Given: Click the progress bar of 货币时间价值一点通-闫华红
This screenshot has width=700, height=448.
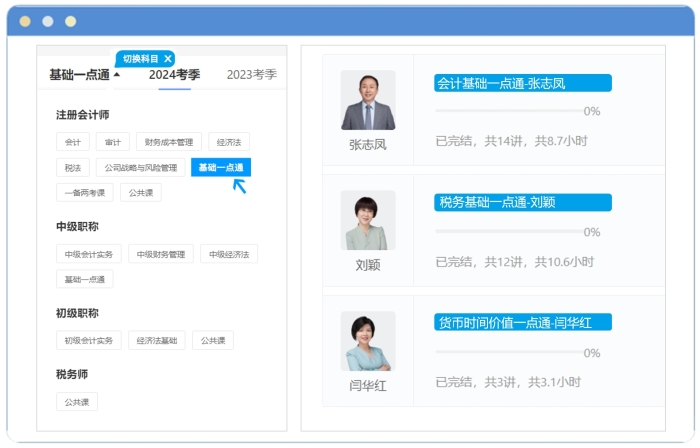Looking at the screenshot, I should [x=508, y=352].
